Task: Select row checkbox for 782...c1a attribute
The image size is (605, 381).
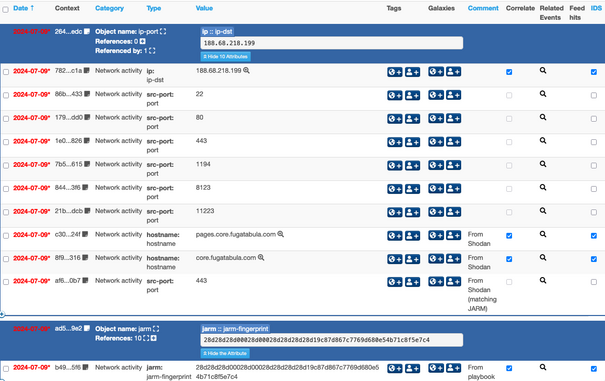Action: pos(6,72)
